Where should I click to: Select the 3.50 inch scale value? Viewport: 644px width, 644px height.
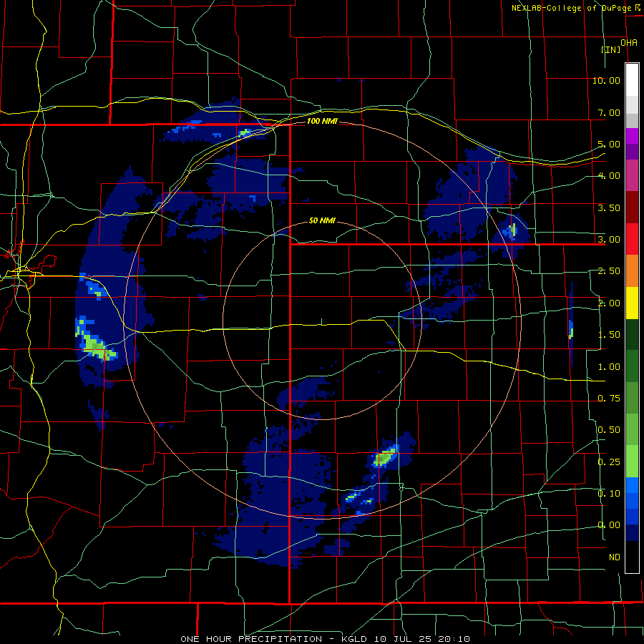point(609,208)
